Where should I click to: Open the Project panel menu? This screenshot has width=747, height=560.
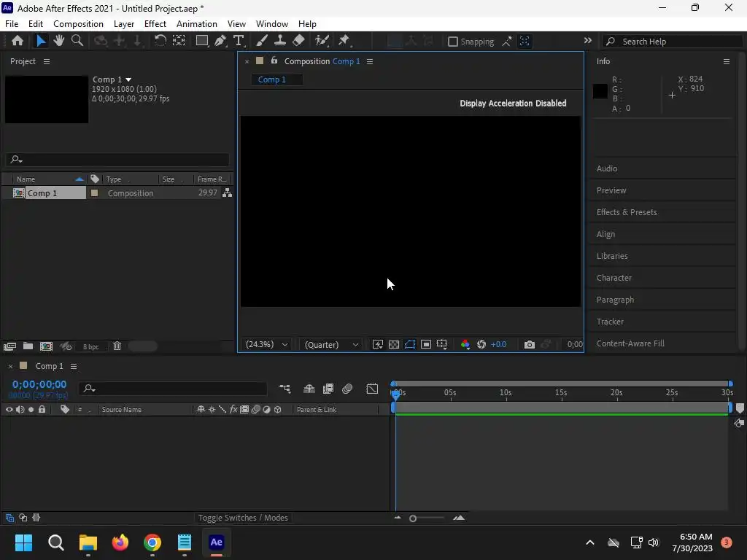pyautogui.click(x=46, y=61)
